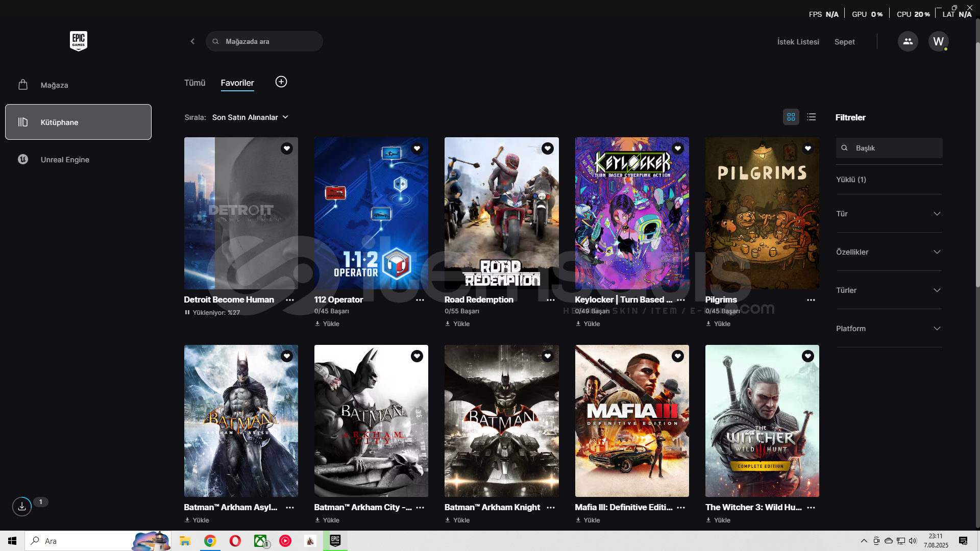Open options menu for The Witcher 3
The width and height of the screenshot is (980, 551).
pos(811,508)
